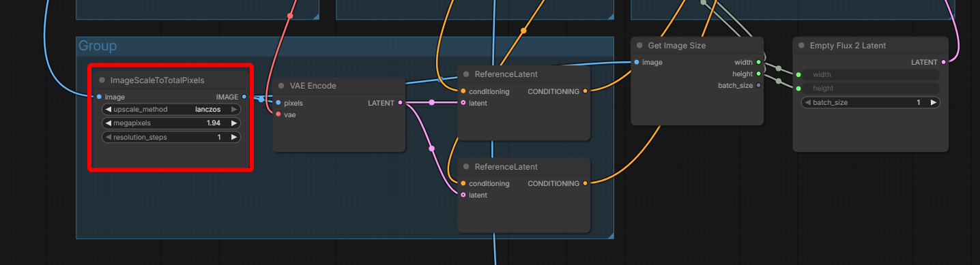Click the image input socket of ImageScaleToTotalPixels

(x=100, y=97)
